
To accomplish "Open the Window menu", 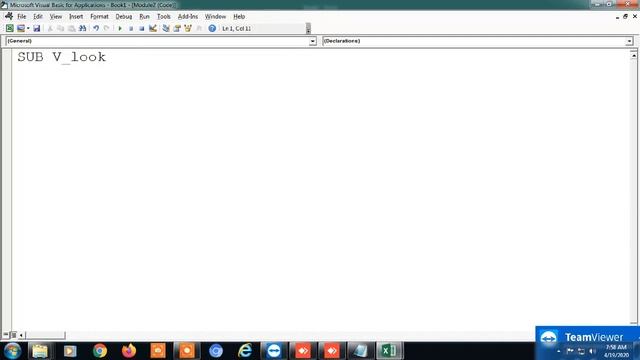I will click(215, 16).
